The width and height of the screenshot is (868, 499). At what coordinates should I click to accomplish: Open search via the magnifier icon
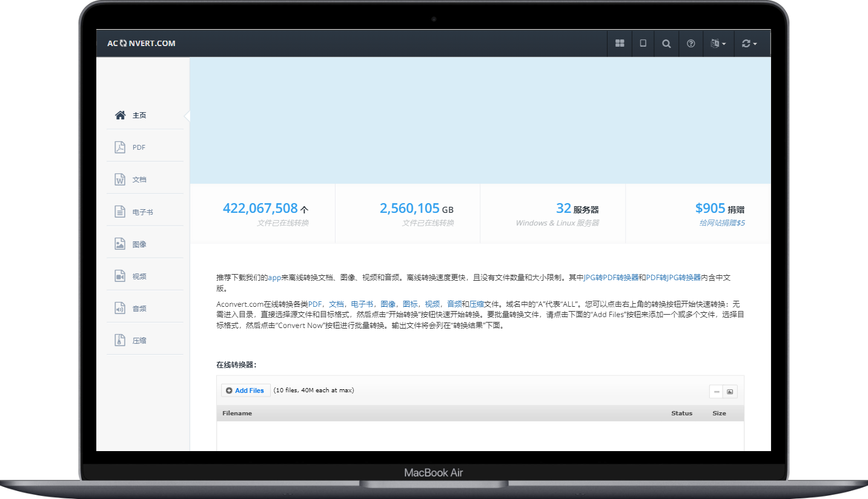point(666,44)
